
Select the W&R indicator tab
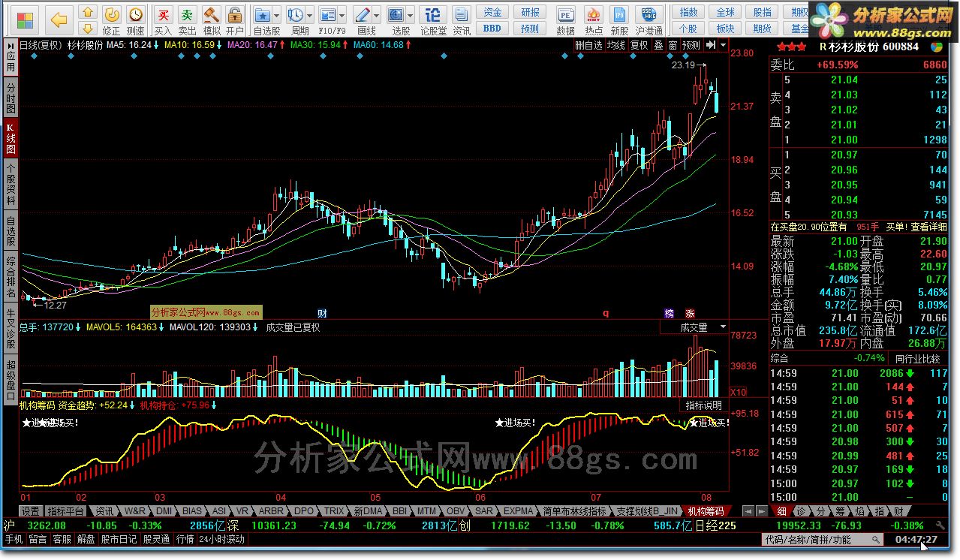click(x=135, y=510)
